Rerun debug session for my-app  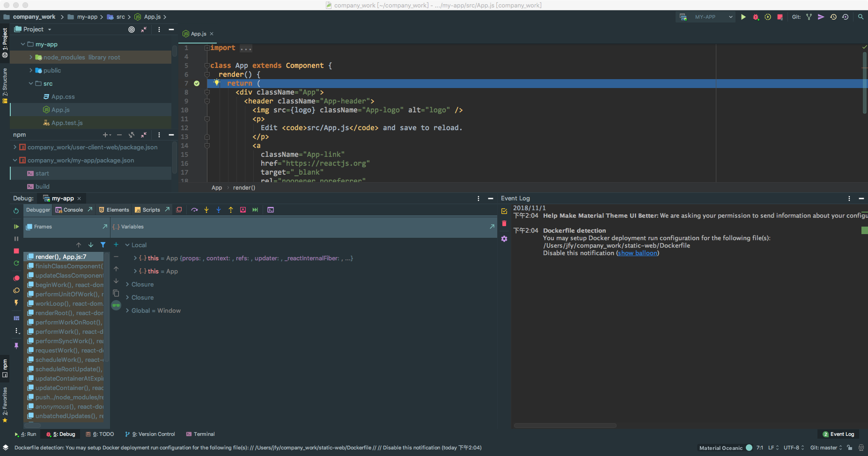click(16, 211)
